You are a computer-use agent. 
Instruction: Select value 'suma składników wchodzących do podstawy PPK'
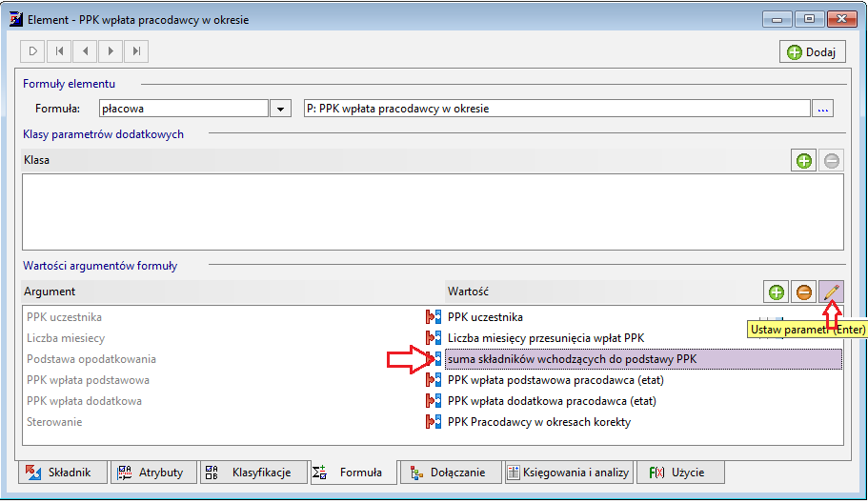(573, 359)
